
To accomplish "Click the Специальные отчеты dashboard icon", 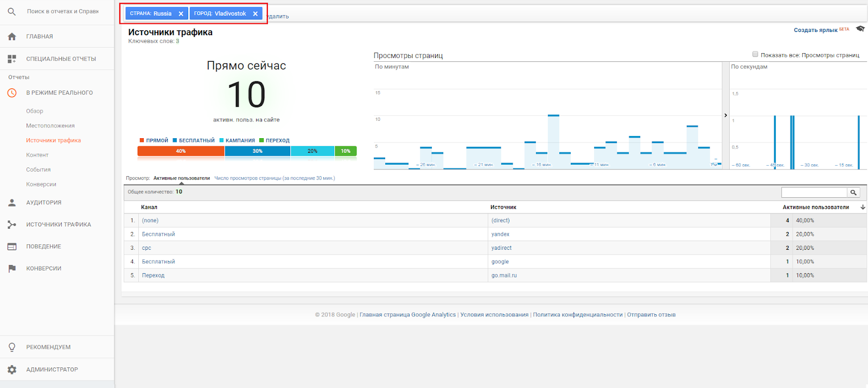I will coord(12,59).
